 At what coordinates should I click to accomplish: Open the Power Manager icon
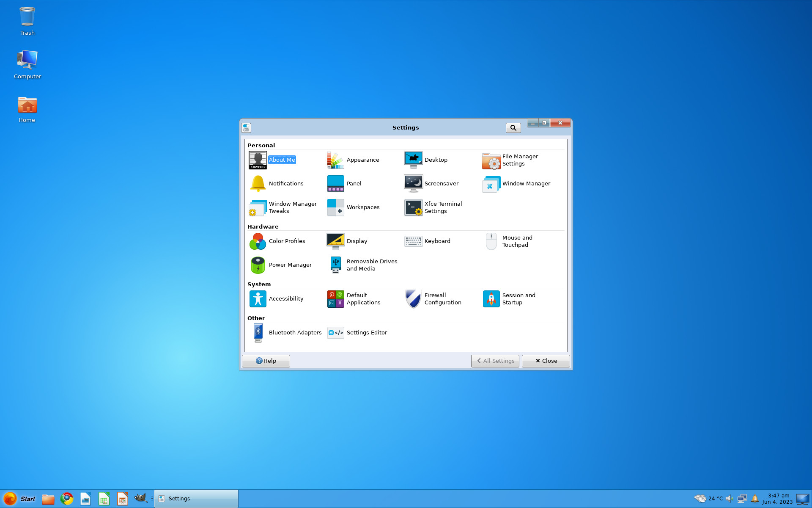coord(258,265)
